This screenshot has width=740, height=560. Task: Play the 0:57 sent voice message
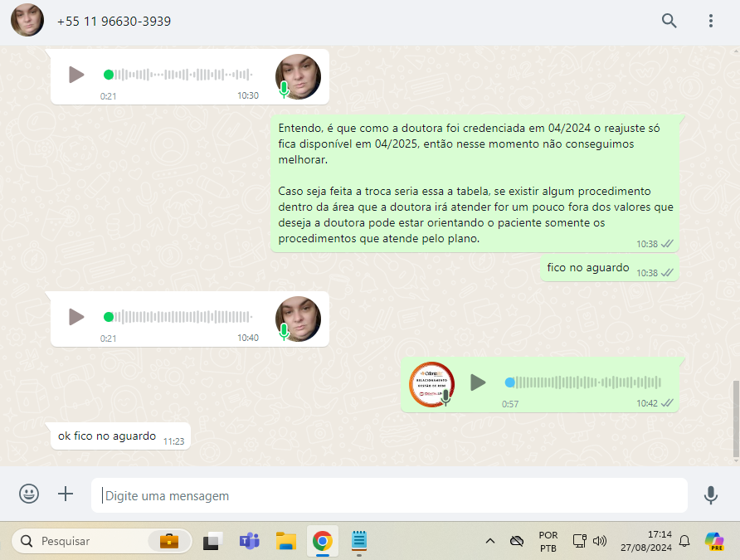[478, 382]
